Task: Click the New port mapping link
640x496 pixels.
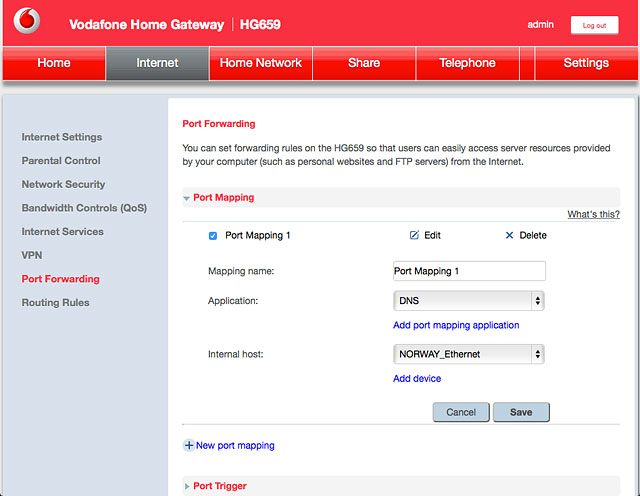Action: (x=235, y=445)
